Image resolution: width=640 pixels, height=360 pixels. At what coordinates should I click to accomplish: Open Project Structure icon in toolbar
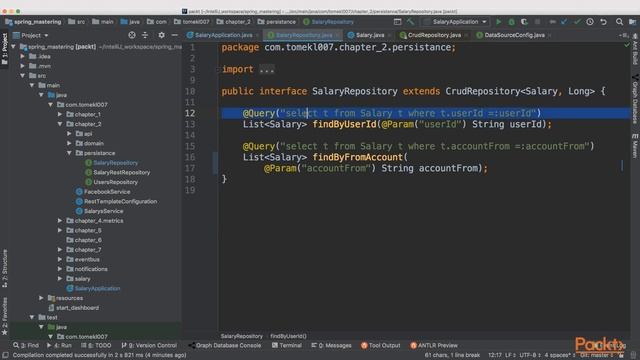click(x=632, y=22)
